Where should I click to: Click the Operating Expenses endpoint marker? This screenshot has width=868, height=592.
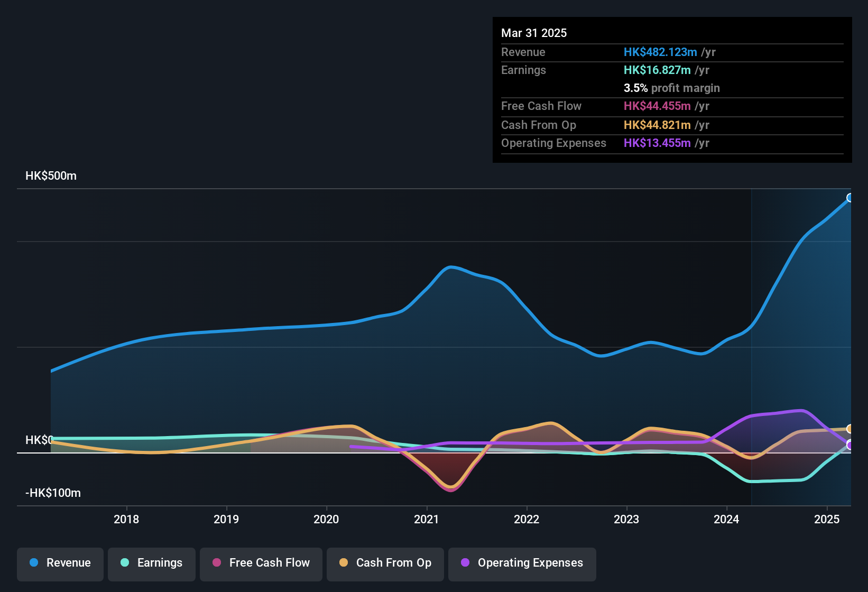[x=850, y=445]
